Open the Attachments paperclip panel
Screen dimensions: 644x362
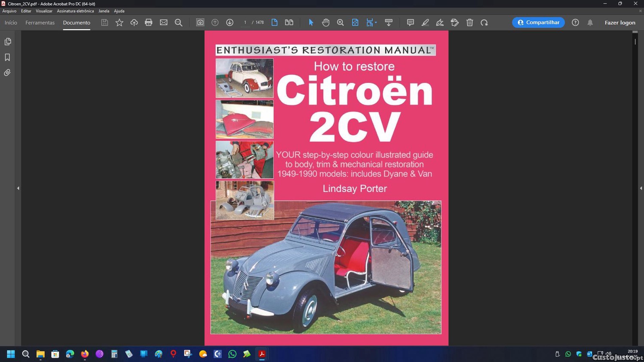[7, 73]
